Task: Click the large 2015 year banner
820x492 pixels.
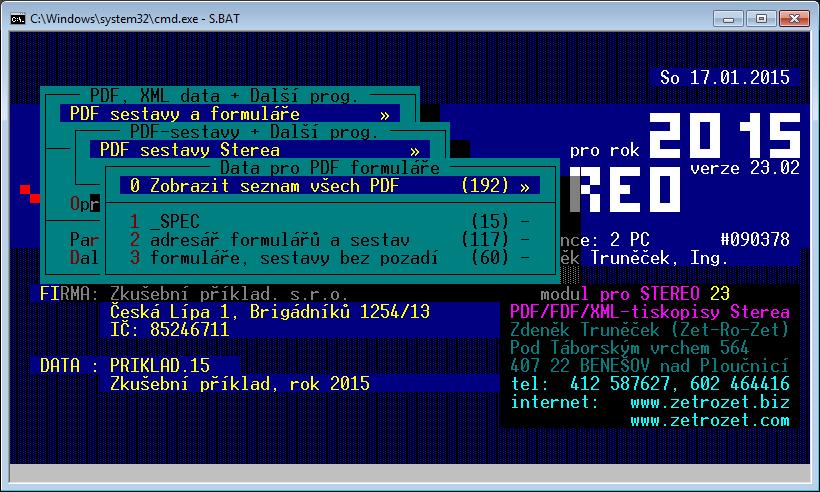Action: click(x=725, y=135)
